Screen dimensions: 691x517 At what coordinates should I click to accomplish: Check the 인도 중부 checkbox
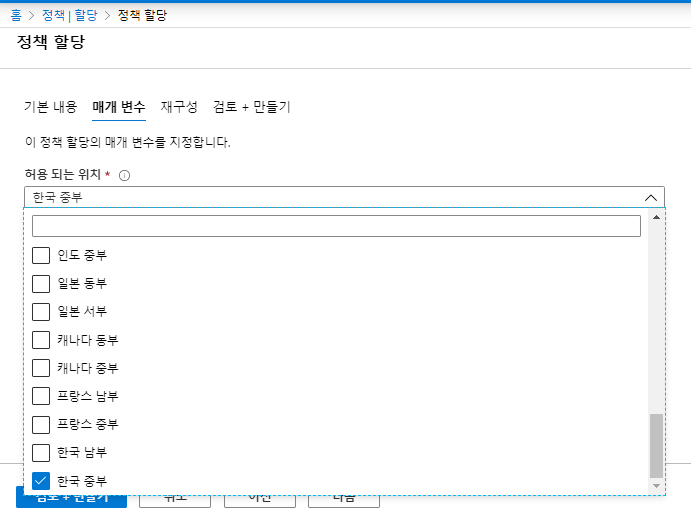tap(41, 255)
